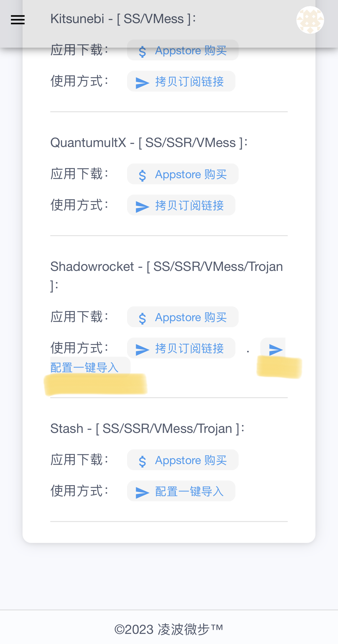Click dollar icon in QuantumultX Appstore button

click(x=142, y=175)
